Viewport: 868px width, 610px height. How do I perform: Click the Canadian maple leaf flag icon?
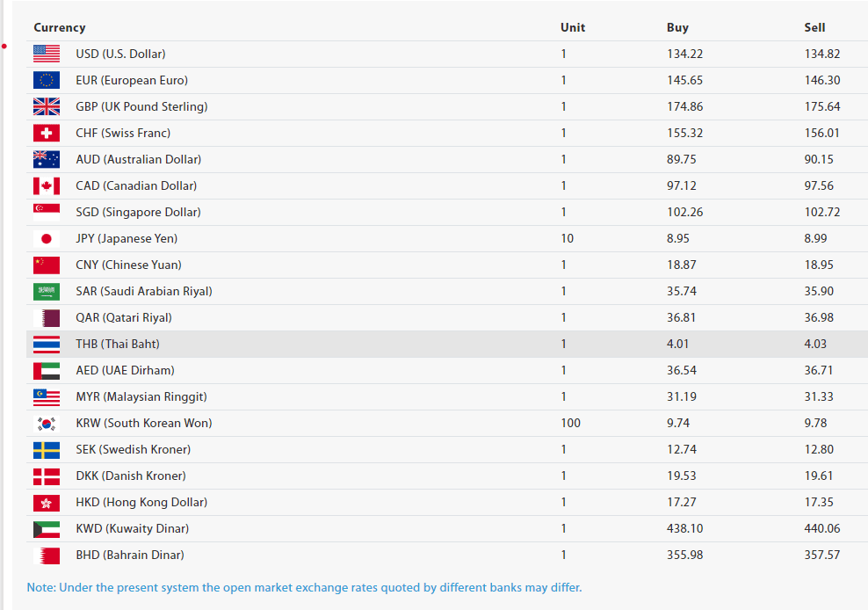pyautogui.click(x=47, y=185)
